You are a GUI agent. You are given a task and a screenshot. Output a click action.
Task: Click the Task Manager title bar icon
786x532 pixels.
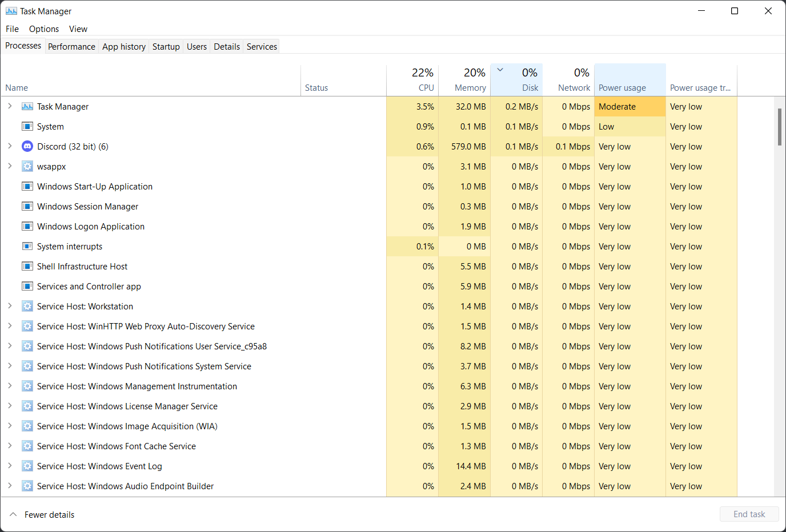[11, 11]
